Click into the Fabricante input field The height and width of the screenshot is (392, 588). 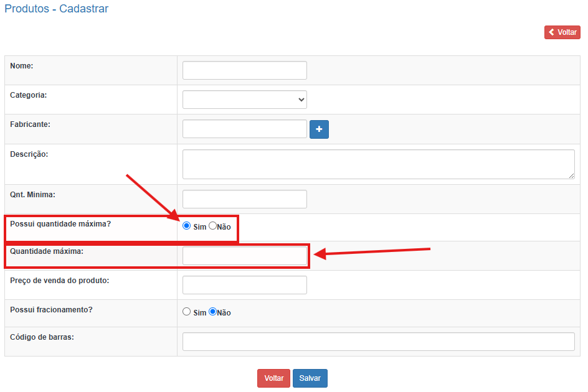tap(244, 129)
